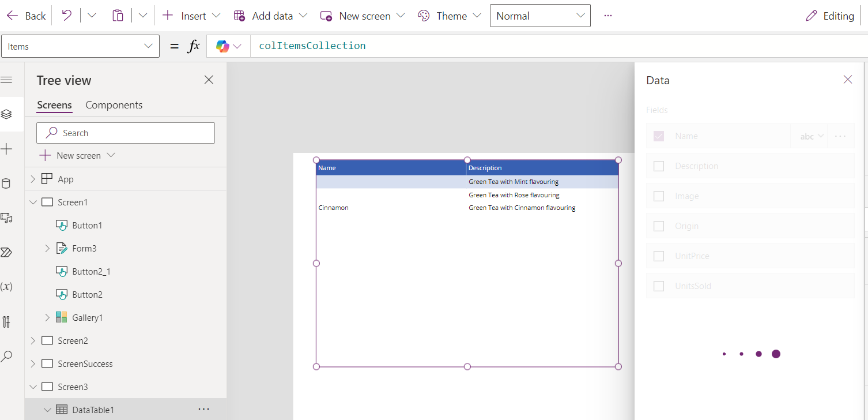Click the fx formula icon
Screen dimensions: 868x420
[194, 46]
